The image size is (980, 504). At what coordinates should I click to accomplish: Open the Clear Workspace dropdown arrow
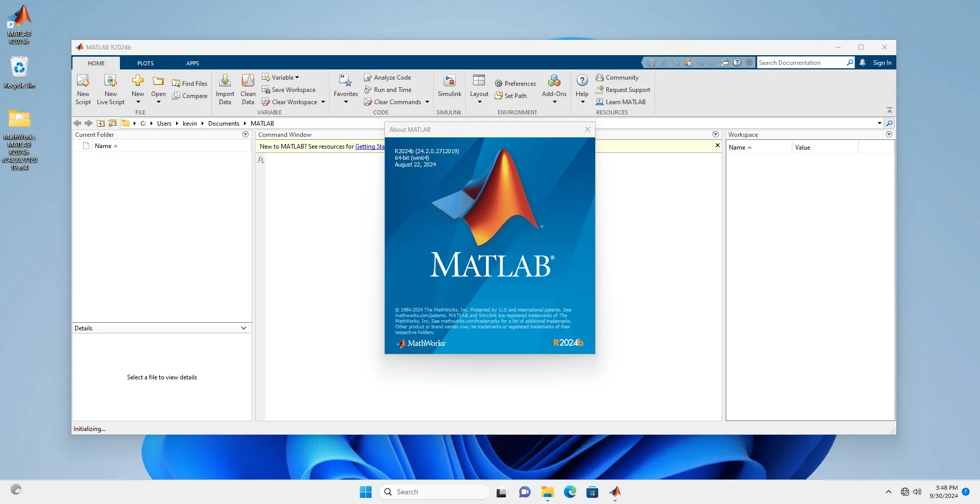tap(323, 102)
